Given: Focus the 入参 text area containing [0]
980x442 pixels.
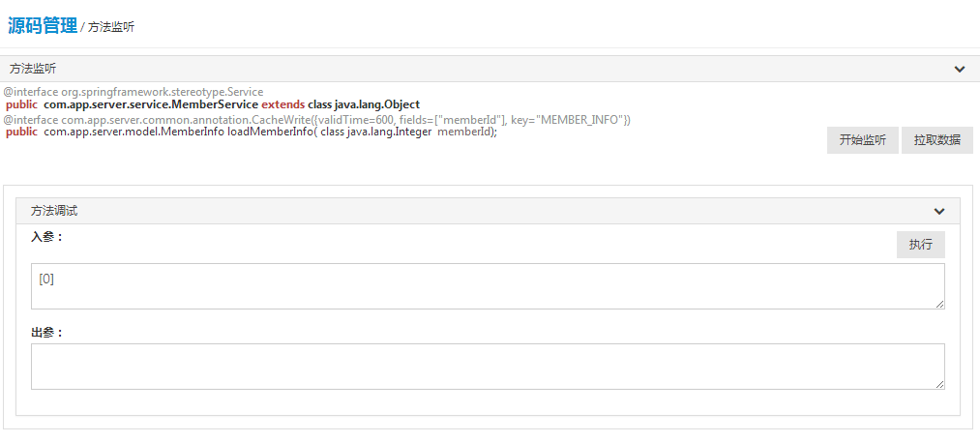Looking at the screenshot, I should point(488,286).
